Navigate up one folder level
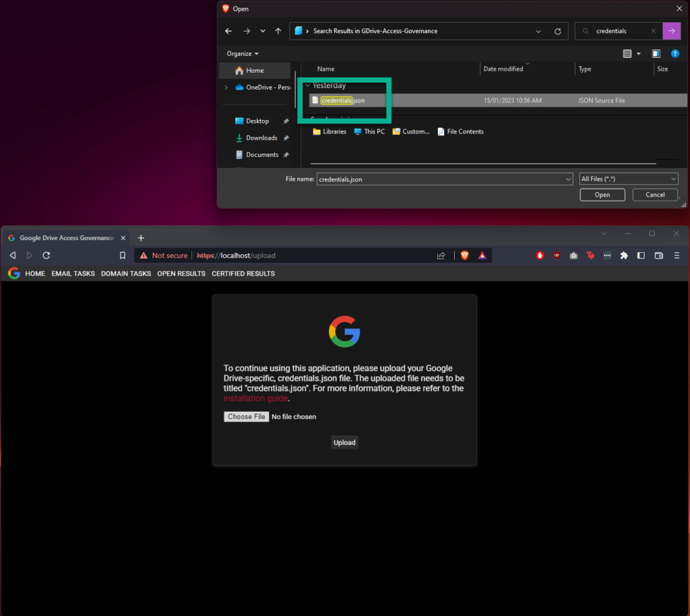 [278, 31]
